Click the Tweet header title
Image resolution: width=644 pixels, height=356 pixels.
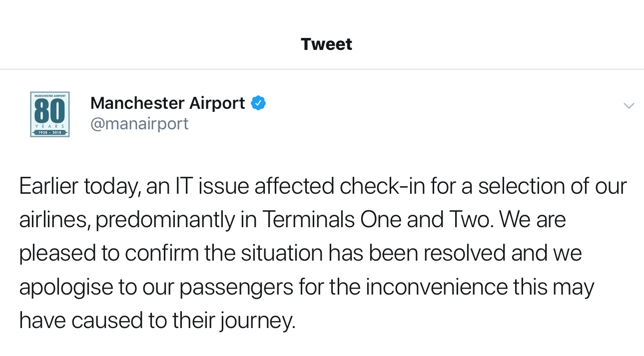tap(326, 44)
